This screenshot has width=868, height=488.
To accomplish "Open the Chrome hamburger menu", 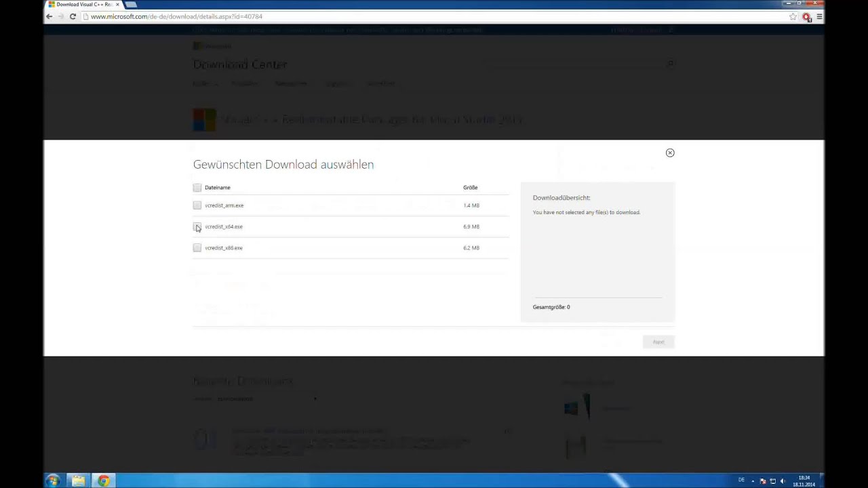I will [x=819, y=16].
